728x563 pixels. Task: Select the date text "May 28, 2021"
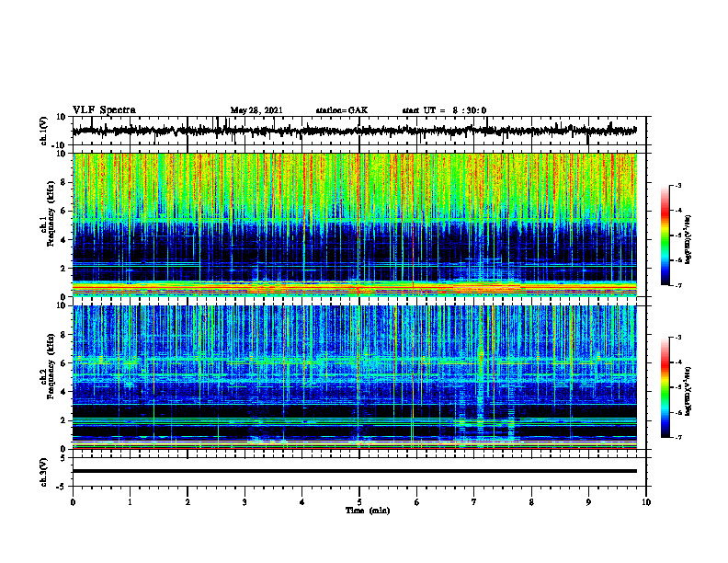pyautogui.click(x=256, y=110)
